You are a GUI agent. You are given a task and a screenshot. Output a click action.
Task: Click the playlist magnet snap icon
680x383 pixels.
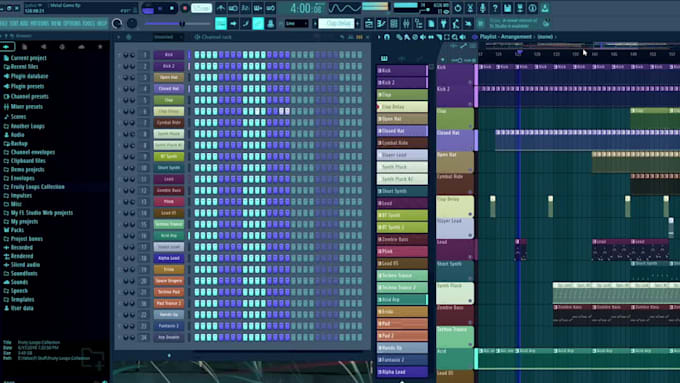pyautogui.click(x=387, y=37)
